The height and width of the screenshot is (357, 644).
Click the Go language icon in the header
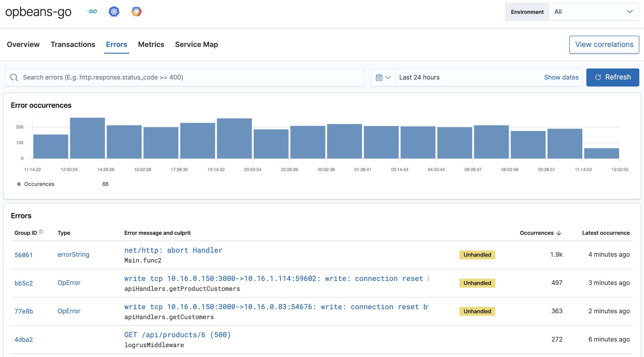92,11
